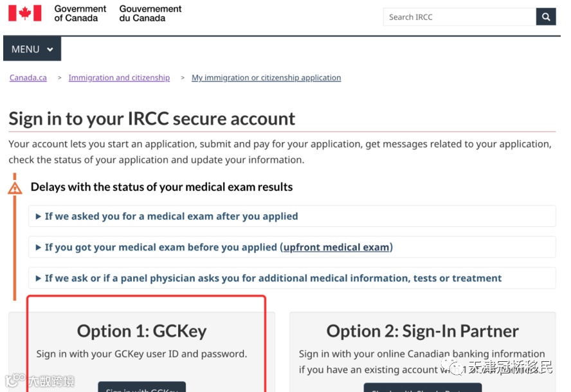The image size is (571, 392).
Task: Focus the Search IRCC field
Action: (x=459, y=17)
